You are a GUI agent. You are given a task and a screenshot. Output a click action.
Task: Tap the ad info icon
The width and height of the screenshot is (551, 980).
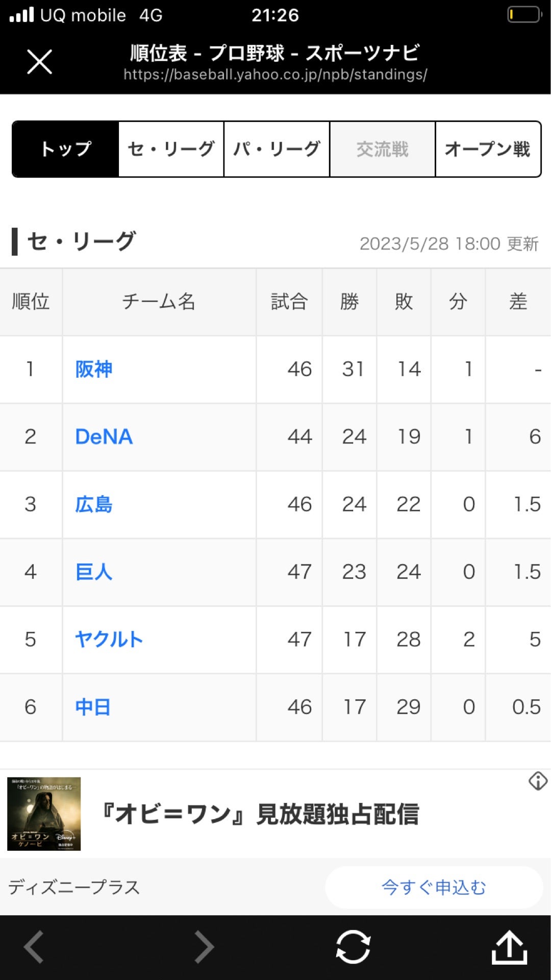tap(538, 781)
